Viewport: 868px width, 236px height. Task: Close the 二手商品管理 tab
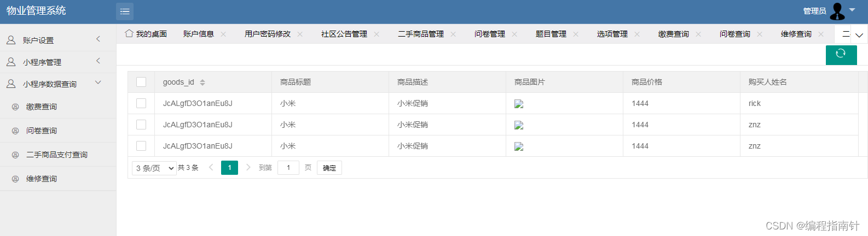click(453, 34)
